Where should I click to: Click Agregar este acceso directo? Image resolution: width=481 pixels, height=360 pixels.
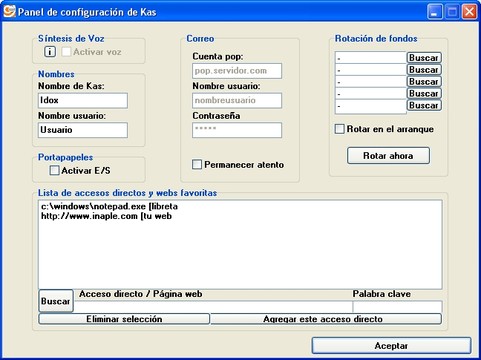[326, 319]
